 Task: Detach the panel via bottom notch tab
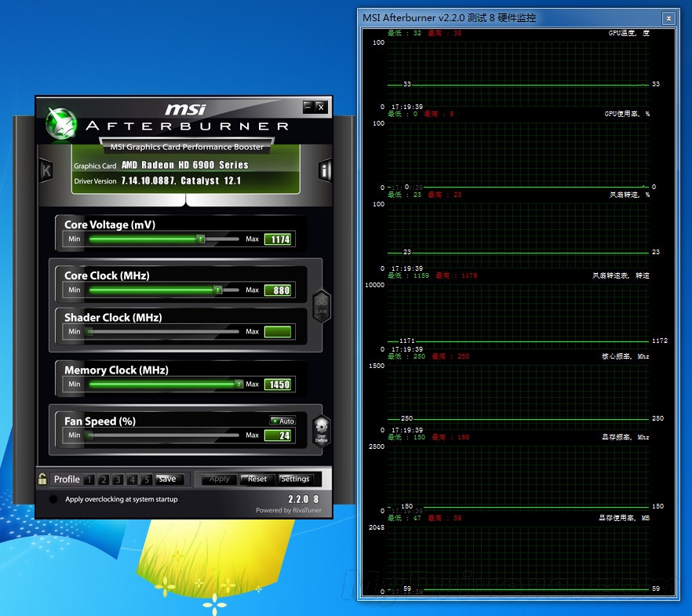pos(186,201)
